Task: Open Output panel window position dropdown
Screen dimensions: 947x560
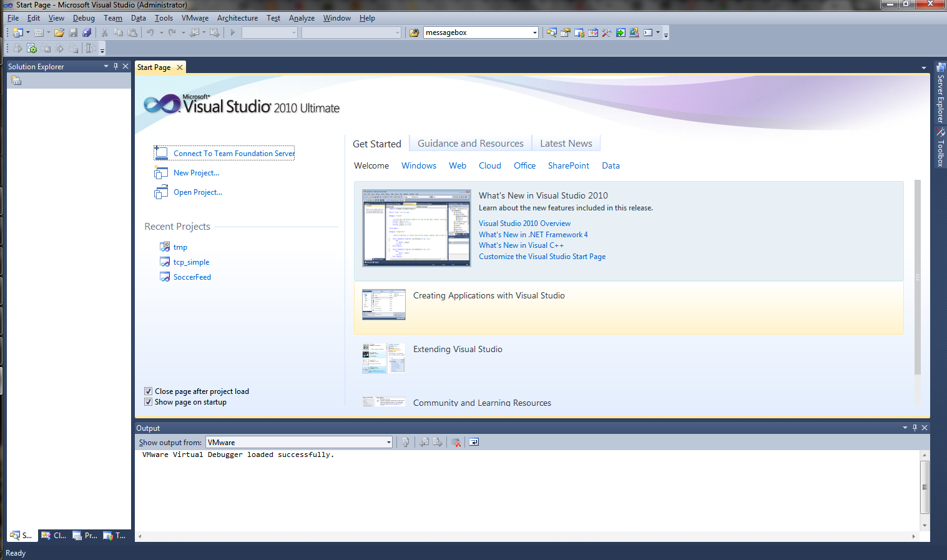Action: point(905,428)
